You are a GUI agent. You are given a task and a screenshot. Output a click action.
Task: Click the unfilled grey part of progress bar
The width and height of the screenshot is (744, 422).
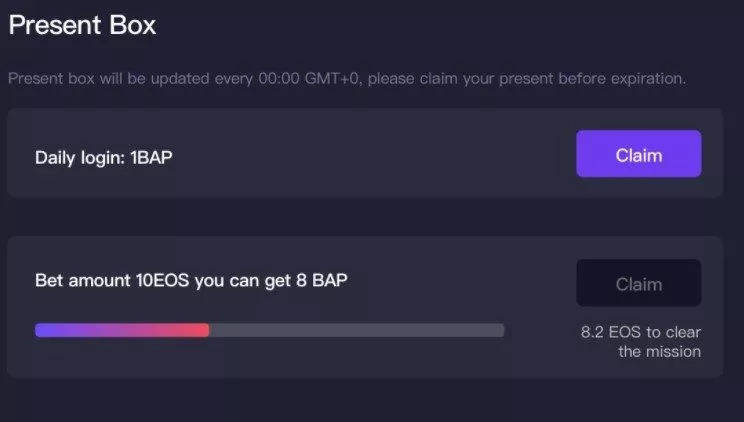coord(357,330)
